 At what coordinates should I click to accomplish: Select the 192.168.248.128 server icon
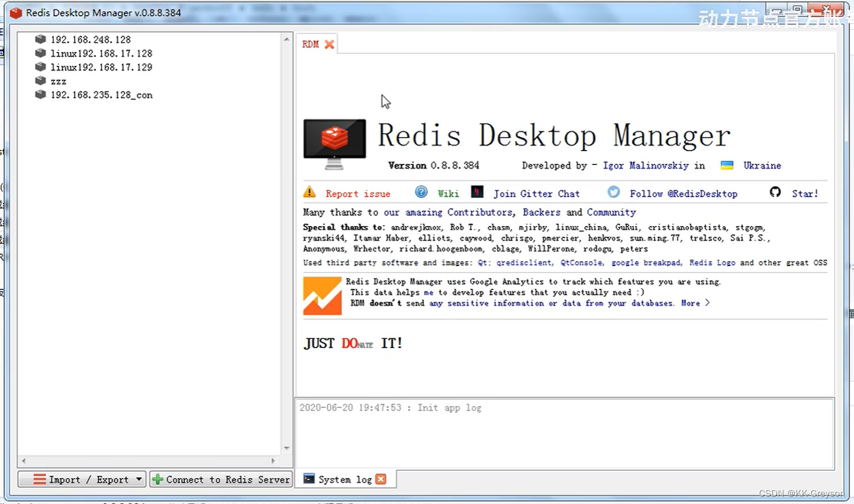[x=41, y=39]
